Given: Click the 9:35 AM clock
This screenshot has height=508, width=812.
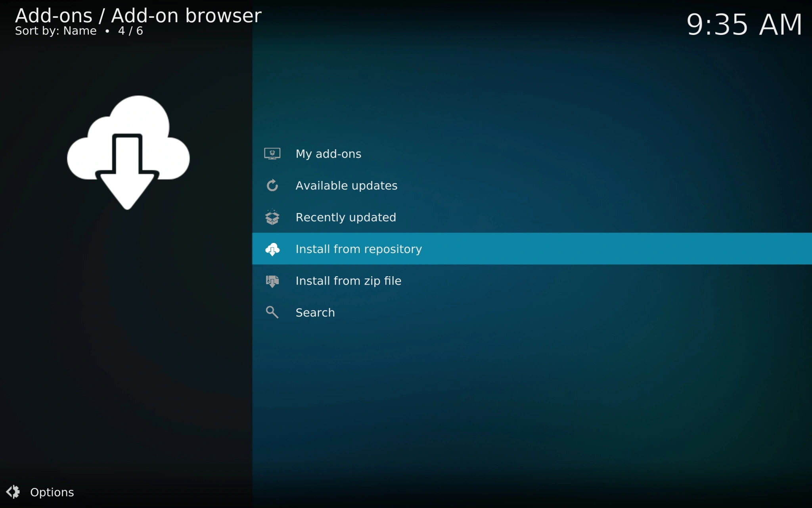Looking at the screenshot, I should (x=744, y=25).
